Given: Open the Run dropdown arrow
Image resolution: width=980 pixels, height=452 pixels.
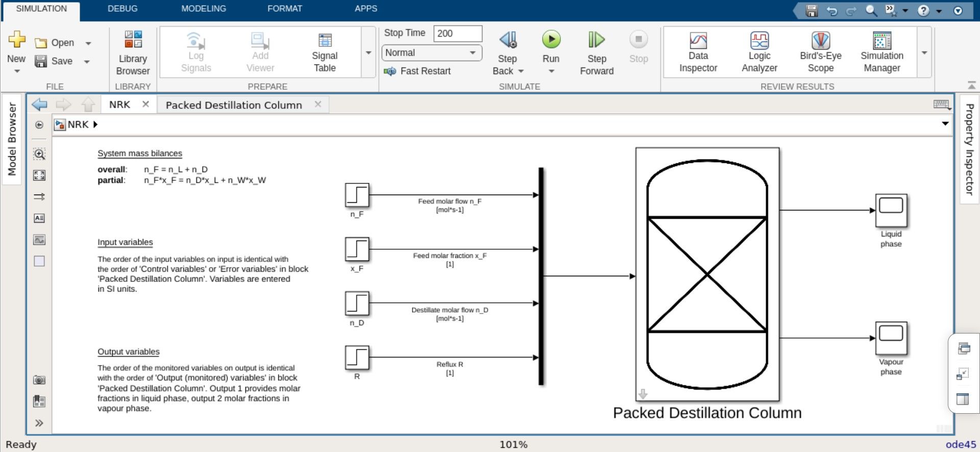Looking at the screenshot, I should [x=551, y=72].
